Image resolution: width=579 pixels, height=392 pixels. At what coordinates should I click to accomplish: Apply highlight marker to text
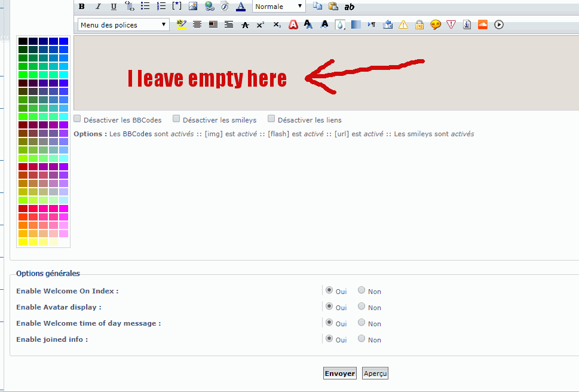(x=181, y=24)
